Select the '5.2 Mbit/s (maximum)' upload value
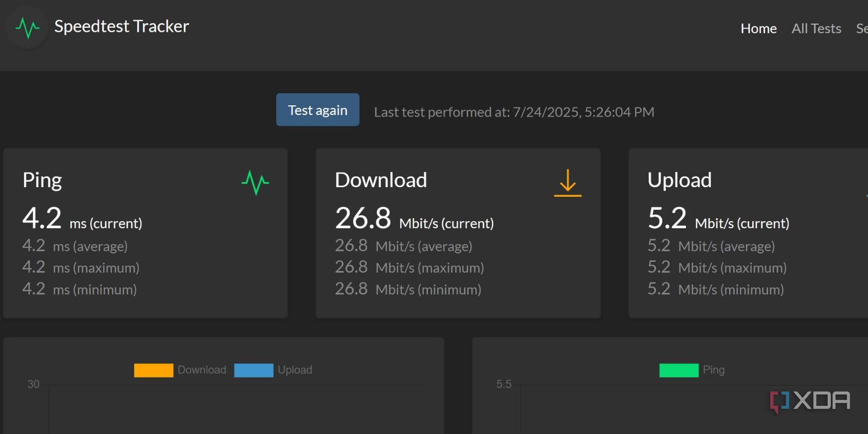The width and height of the screenshot is (868, 434). 717,267
